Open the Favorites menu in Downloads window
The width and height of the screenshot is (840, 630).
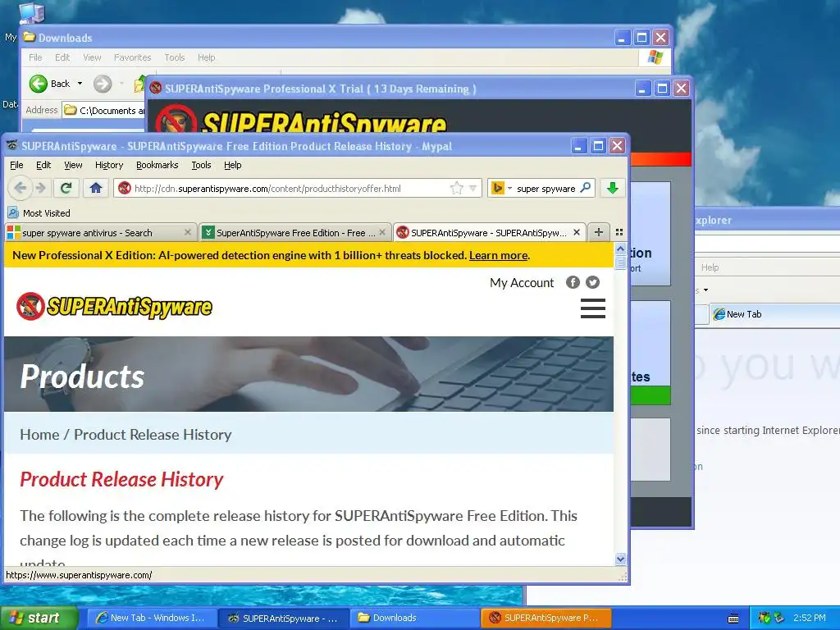(x=132, y=57)
